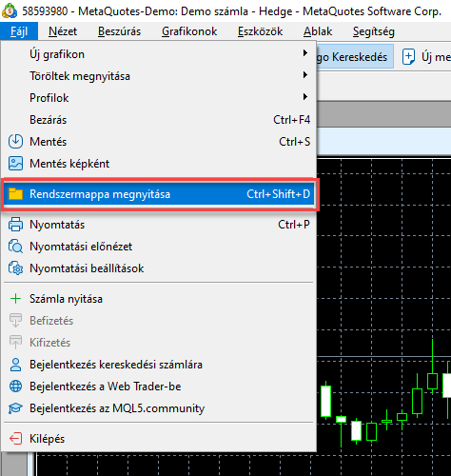
Task: Choose Számla nyitása entry
Action: tap(160, 299)
